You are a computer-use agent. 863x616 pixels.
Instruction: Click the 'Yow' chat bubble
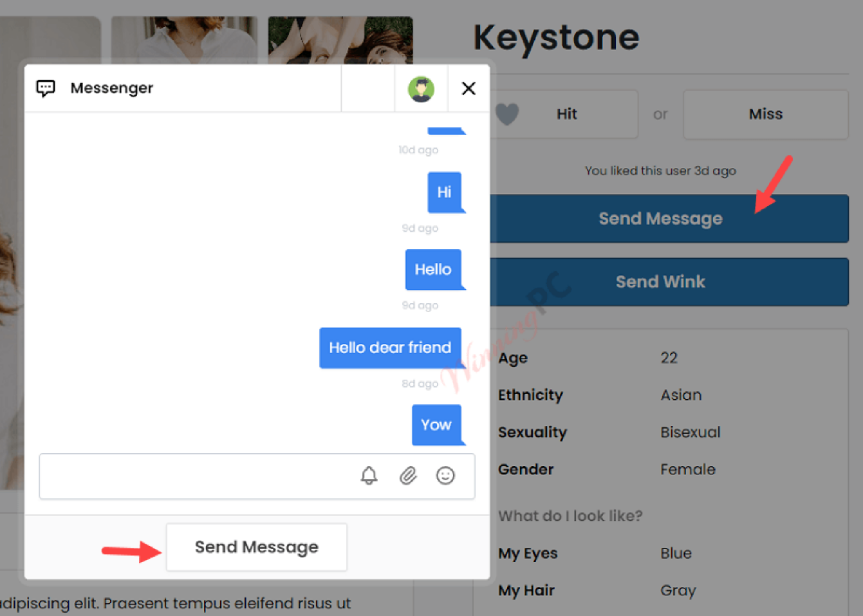tap(436, 425)
